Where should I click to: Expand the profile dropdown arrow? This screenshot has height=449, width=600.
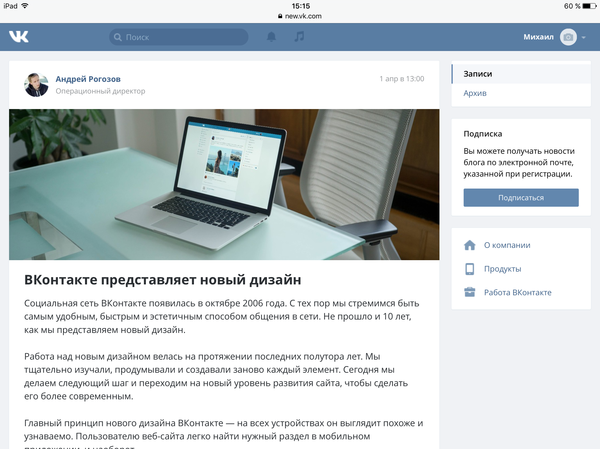pos(584,38)
